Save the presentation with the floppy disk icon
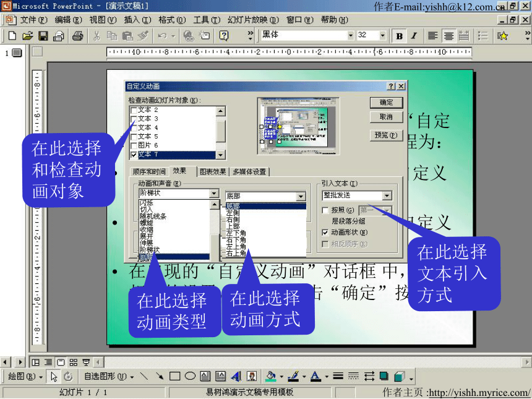The width and height of the screenshot is (532, 399). pos(43,36)
